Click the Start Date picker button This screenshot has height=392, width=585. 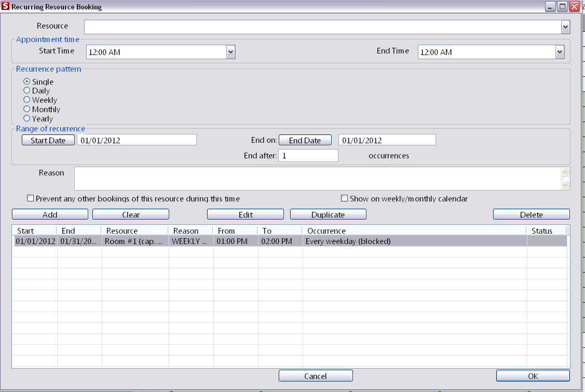pyautogui.click(x=48, y=140)
